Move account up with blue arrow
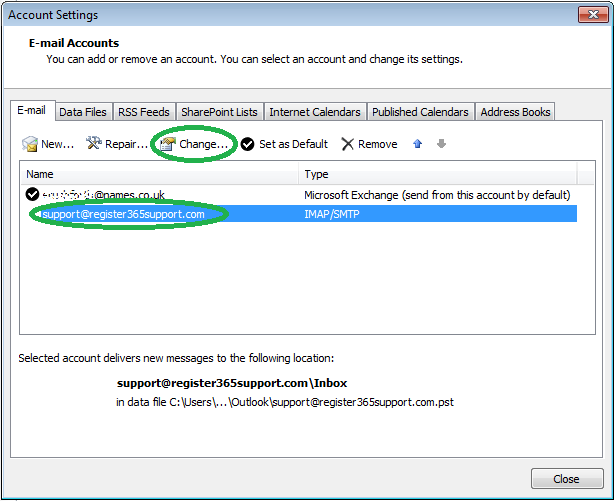Image resolution: width=615 pixels, height=501 pixels. pyautogui.click(x=417, y=144)
